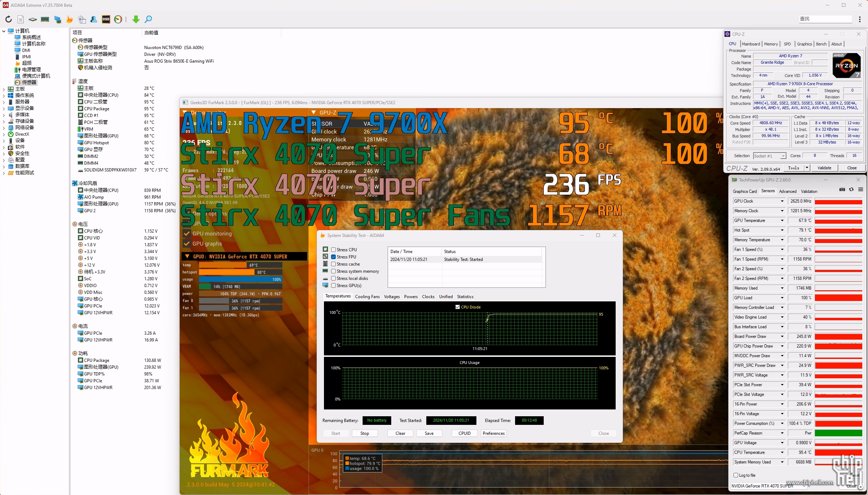The width and height of the screenshot is (868, 495).
Task: Open the OSD panel toolbar icon
Action: (106, 19)
